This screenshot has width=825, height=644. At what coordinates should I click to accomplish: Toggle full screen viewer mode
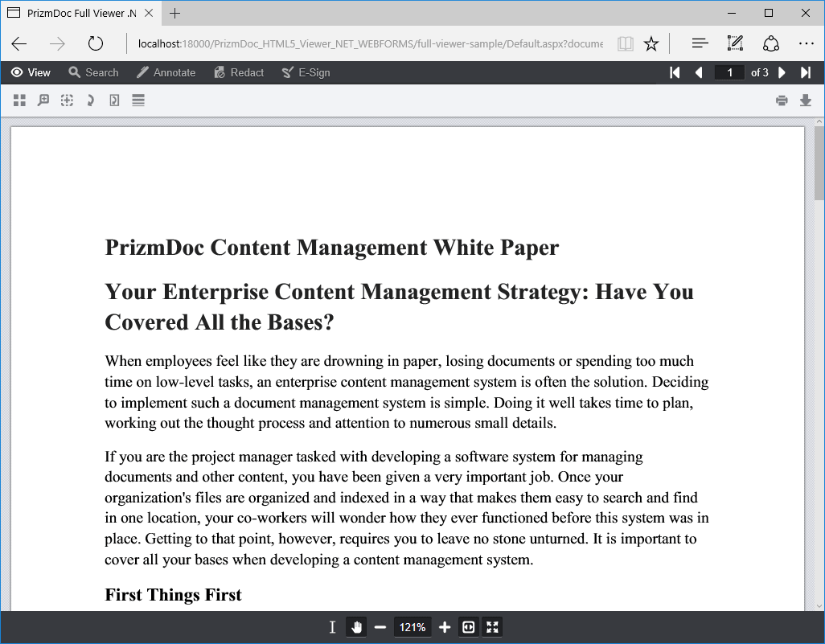[492, 627]
